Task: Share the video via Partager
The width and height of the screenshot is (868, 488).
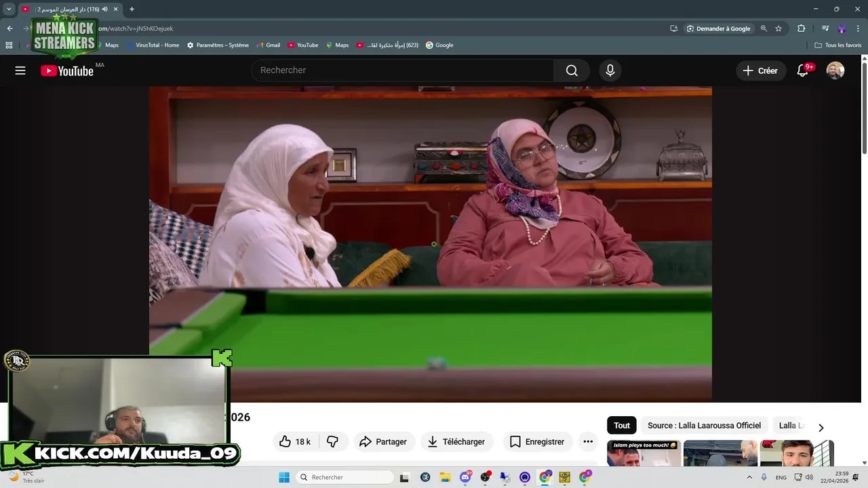Action: point(383,442)
